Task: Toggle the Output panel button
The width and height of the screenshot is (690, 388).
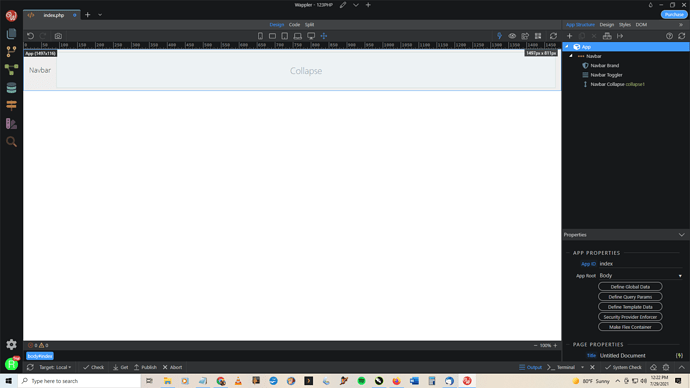Action: tap(530, 367)
